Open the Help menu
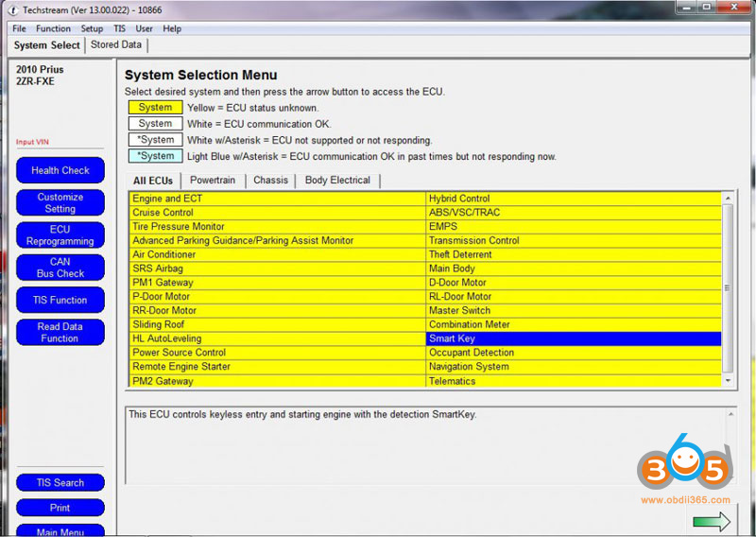The height and width of the screenshot is (537, 756). click(172, 28)
